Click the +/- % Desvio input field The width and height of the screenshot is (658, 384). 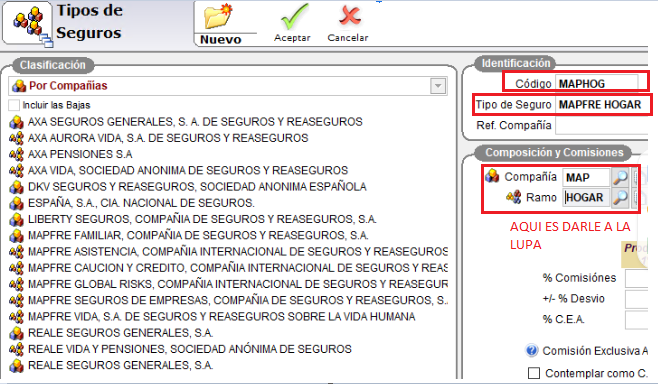point(637,299)
